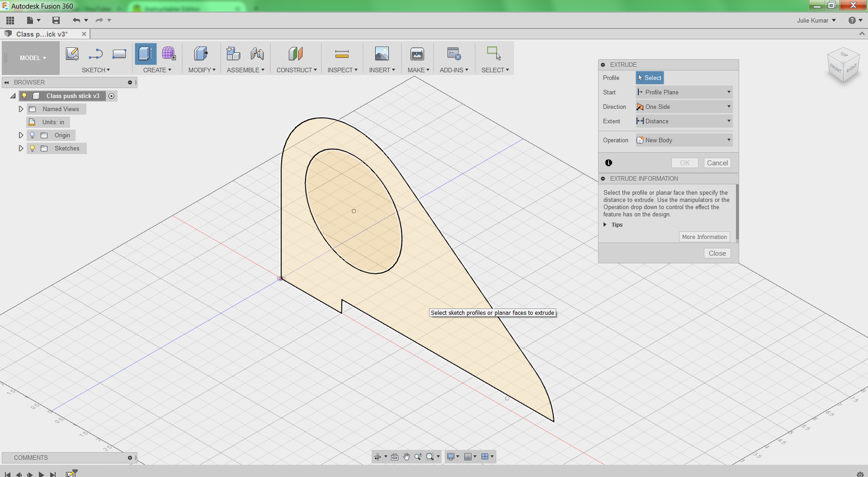Redo the last undone action

coord(99,20)
